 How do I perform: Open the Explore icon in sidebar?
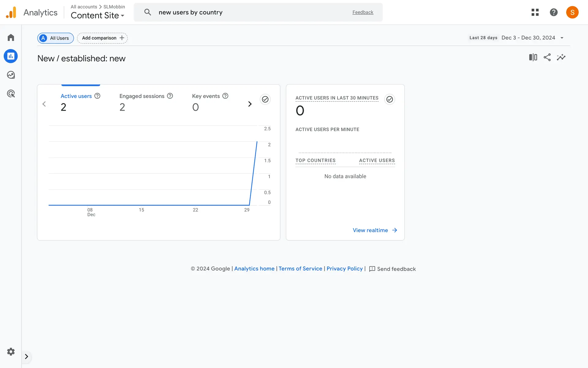[11, 75]
